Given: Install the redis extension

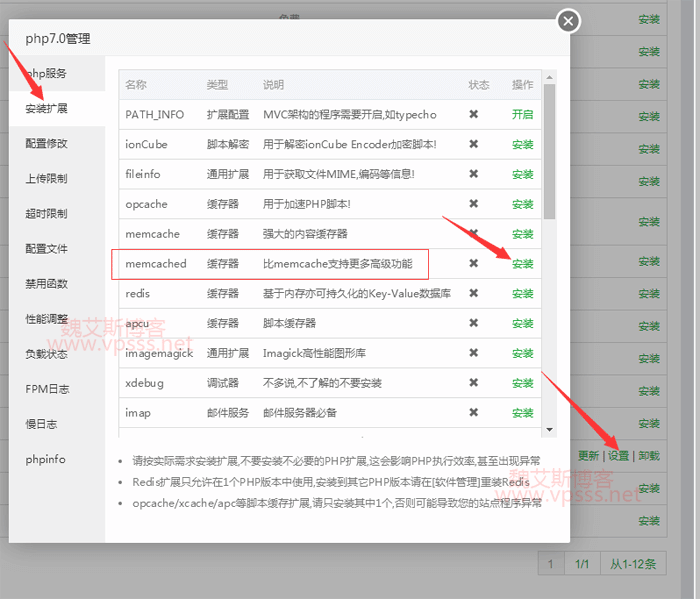Looking at the screenshot, I should point(522,294).
